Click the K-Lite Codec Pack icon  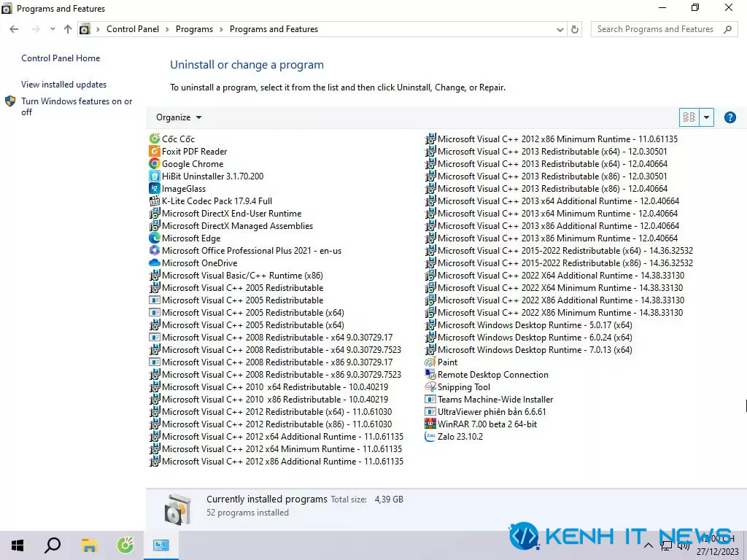coord(155,201)
